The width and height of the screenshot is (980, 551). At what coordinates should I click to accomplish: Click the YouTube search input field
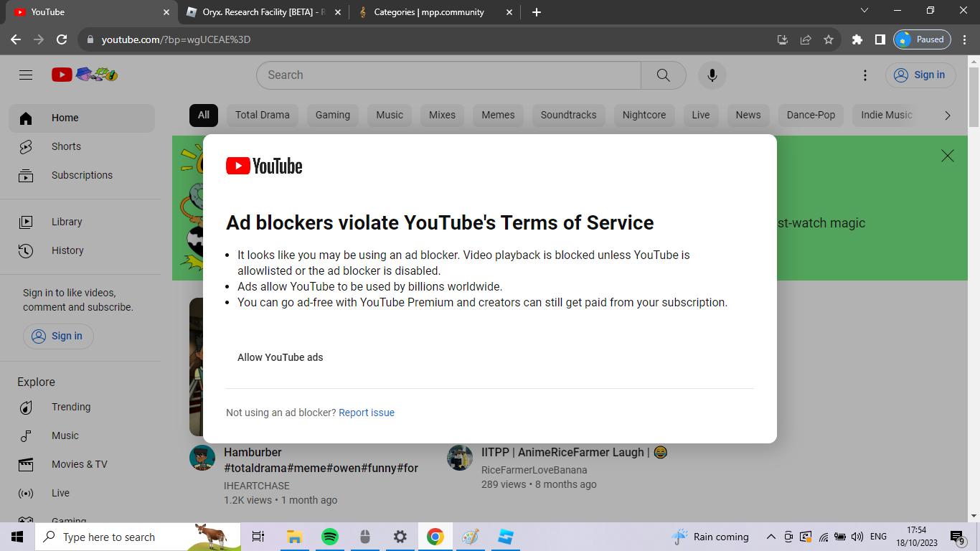[x=448, y=75]
